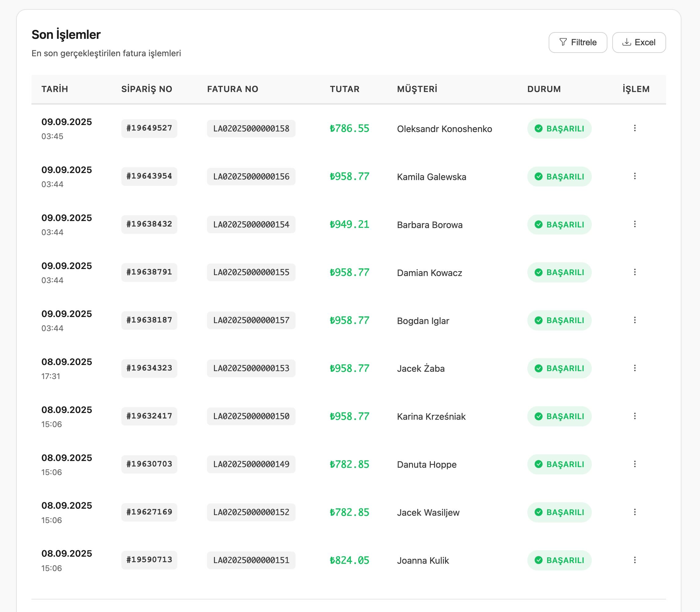Open actions menu for Damian Kowacz

click(x=635, y=272)
